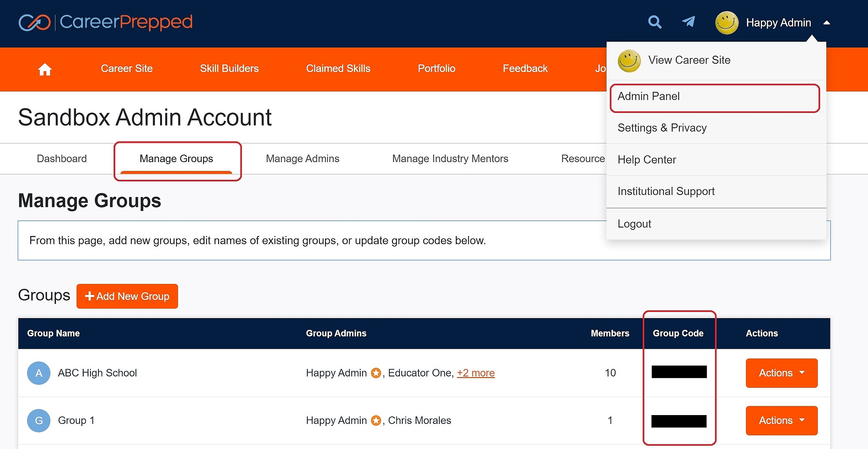
Task: Open the Career Site nav item
Action: (127, 69)
